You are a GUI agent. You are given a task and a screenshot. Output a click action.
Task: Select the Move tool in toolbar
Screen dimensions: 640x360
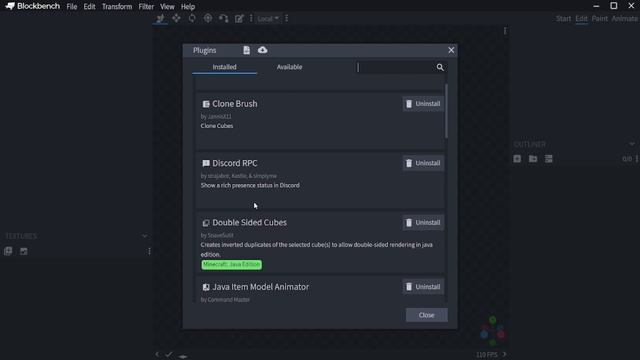coord(160,18)
